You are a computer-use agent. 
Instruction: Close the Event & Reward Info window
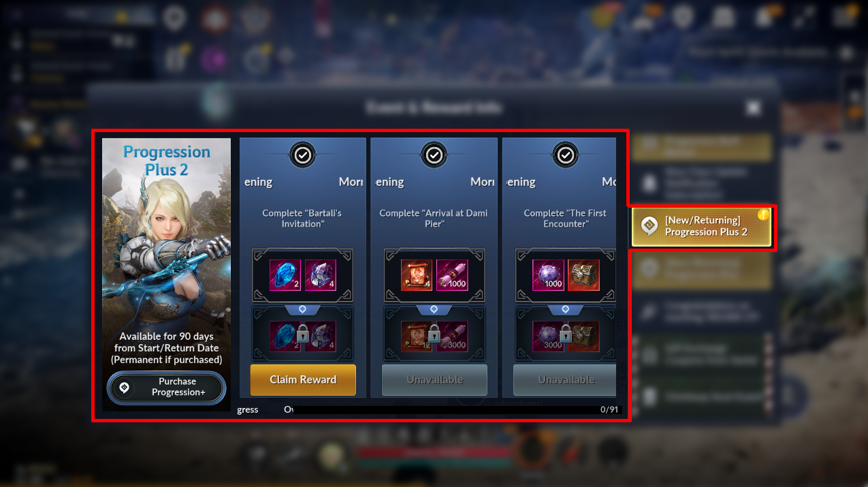(x=753, y=108)
